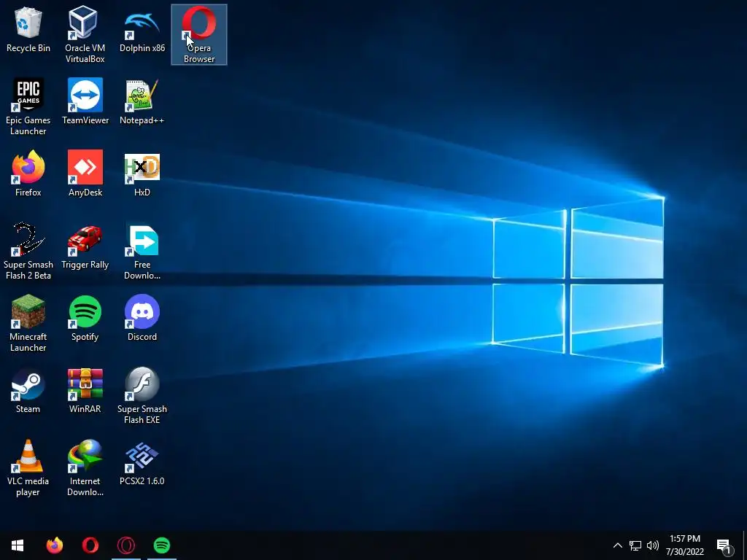Select the Spotify desktop shortcut
The image size is (747, 560).
[85, 319]
